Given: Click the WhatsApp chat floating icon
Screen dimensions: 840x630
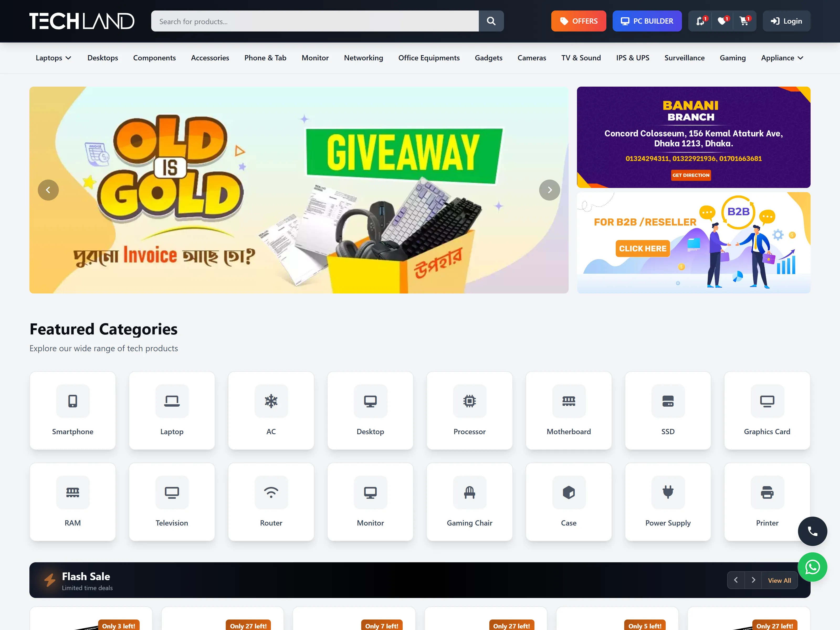Looking at the screenshot, I should coord(812,567).
